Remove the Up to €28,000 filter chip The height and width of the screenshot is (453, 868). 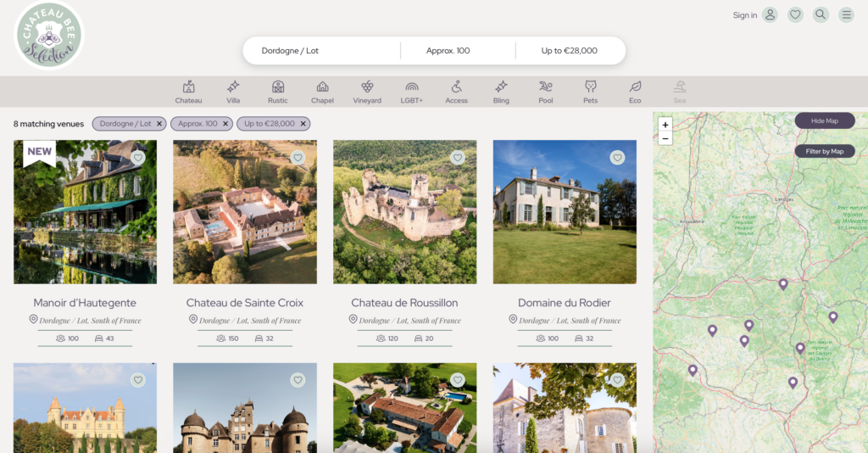point(303,124)
